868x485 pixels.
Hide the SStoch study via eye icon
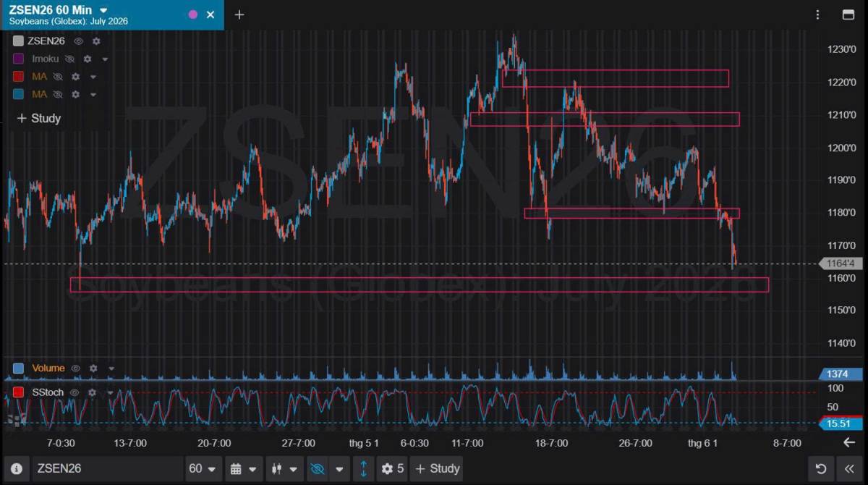point(75,392)
